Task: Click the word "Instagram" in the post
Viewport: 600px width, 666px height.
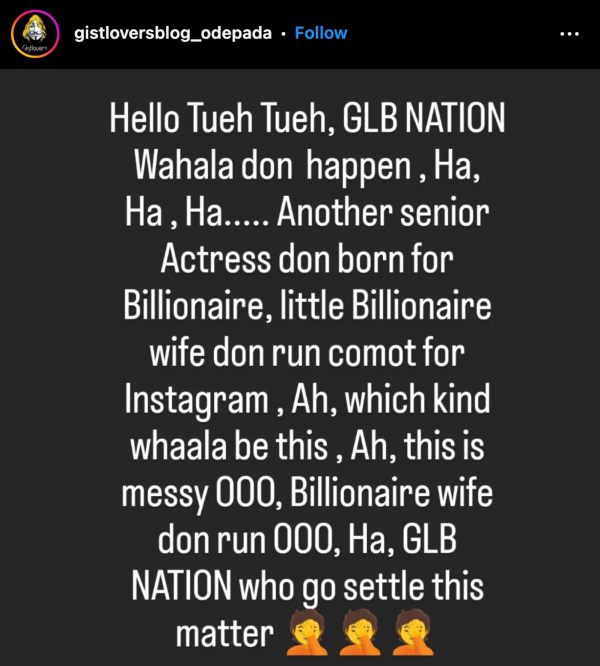Action: coord(197,400)
